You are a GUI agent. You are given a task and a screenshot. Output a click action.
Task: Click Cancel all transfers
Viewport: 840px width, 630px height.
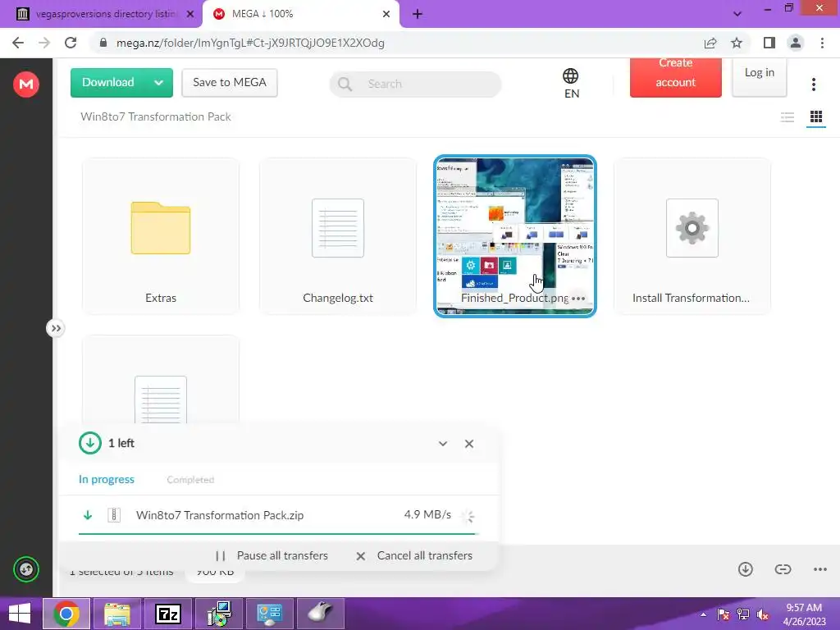click(x=414, y=556)
